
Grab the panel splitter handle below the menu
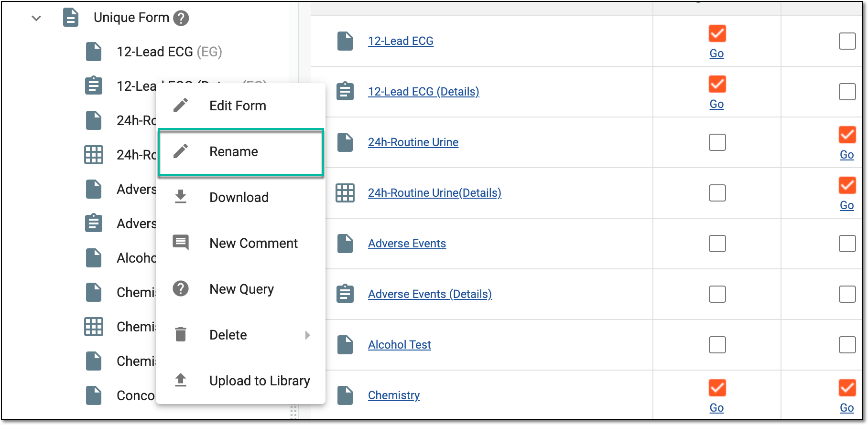tap(293, 412)
